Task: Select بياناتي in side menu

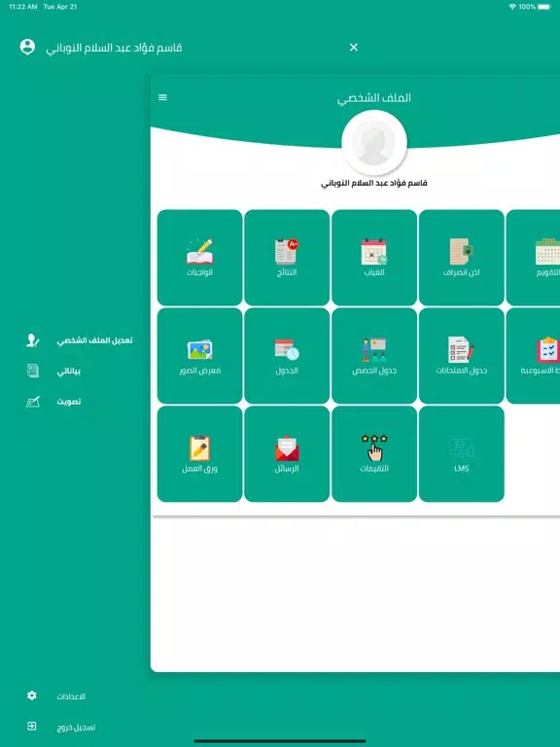Action: tap(53, 372)
